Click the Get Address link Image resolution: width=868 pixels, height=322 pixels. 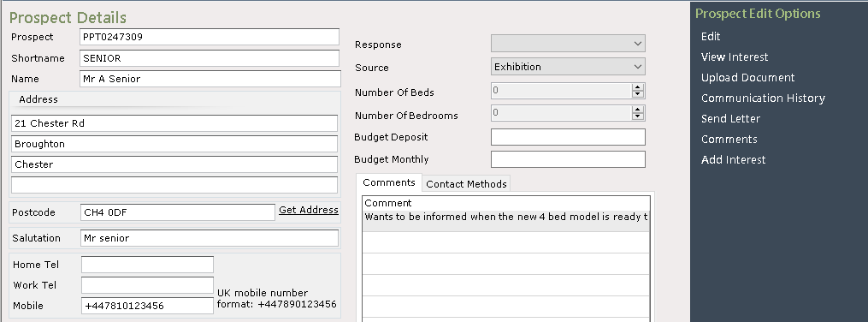point(309,210)
